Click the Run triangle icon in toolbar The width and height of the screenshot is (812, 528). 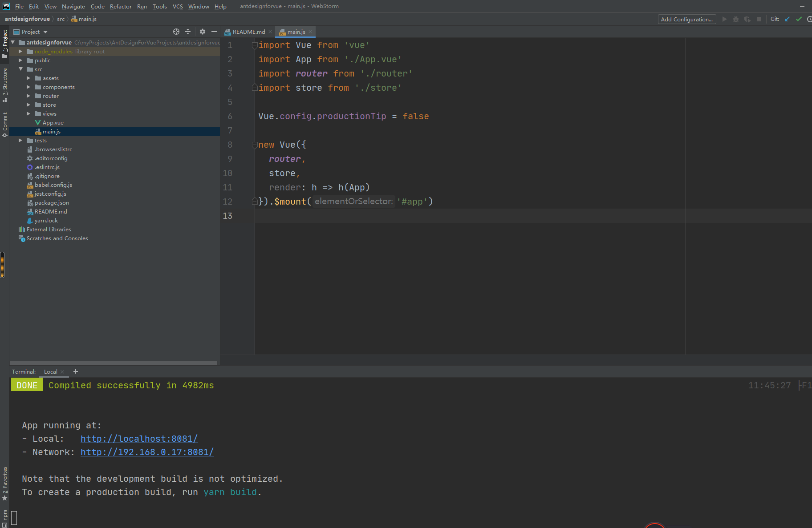(x=724, y=19)
